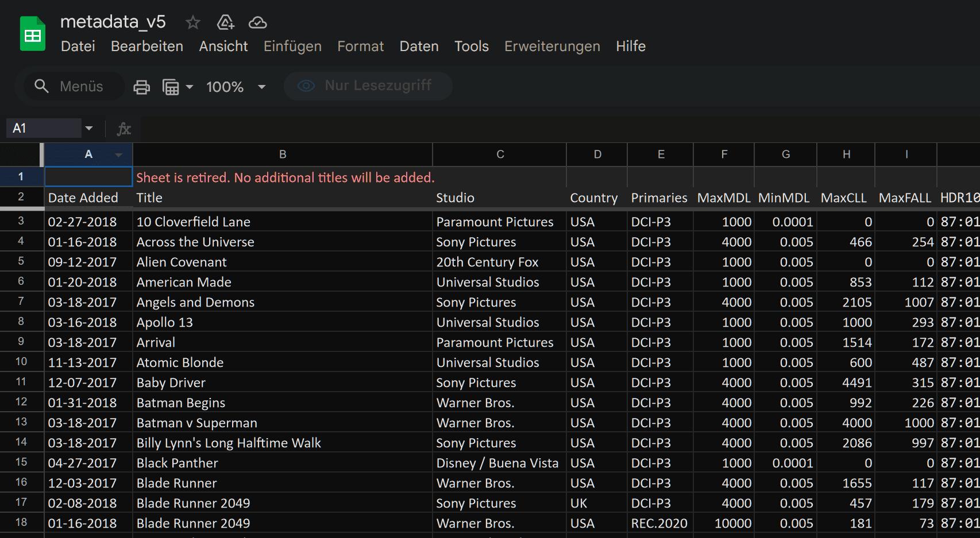The width and height of the screenshot is (980, 538).
Task: Click the 'Baby Driver' cell
Action: (283, 382)
